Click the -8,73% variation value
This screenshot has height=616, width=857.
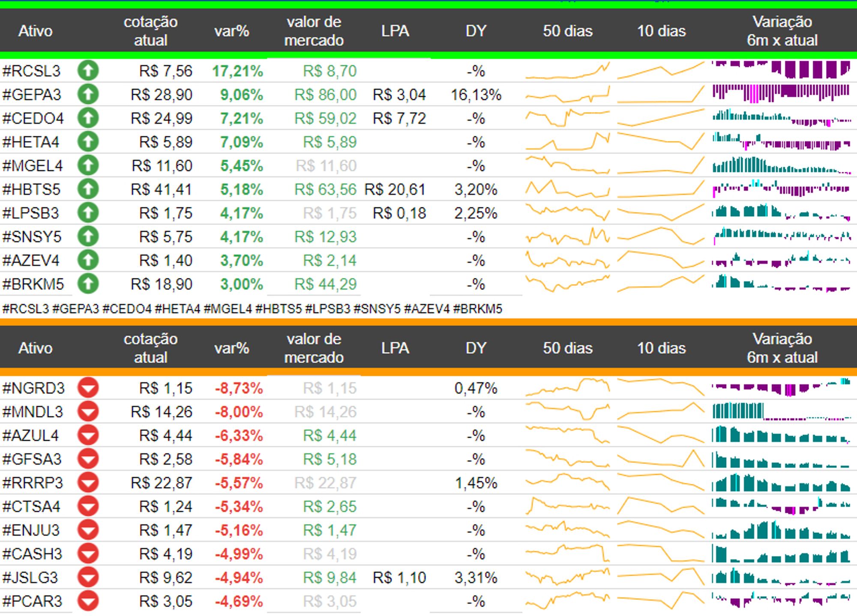pos(239,388)
